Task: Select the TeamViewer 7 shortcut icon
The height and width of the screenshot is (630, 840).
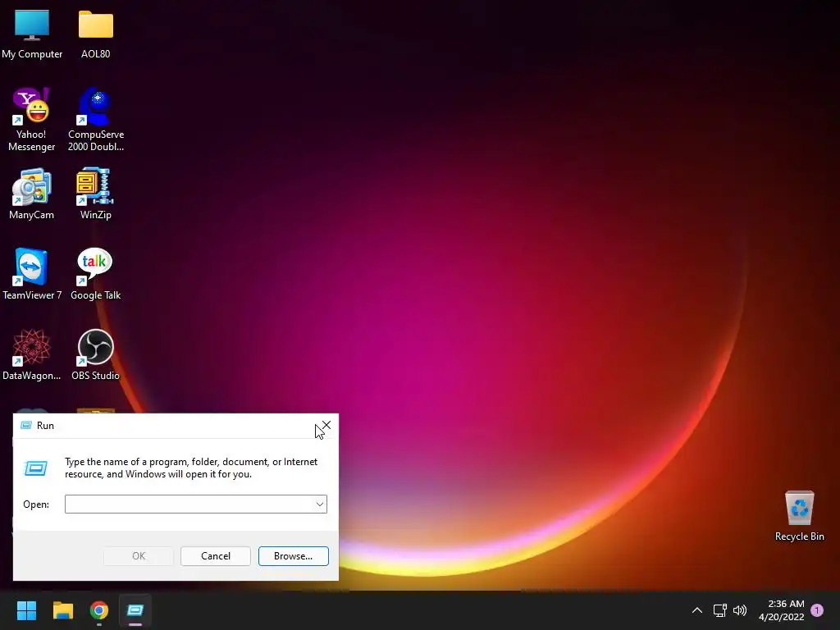Action: [32, 274]
